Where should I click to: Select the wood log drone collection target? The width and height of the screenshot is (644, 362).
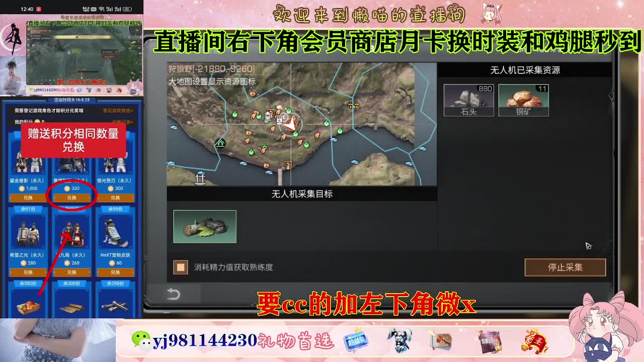point(205,227)
